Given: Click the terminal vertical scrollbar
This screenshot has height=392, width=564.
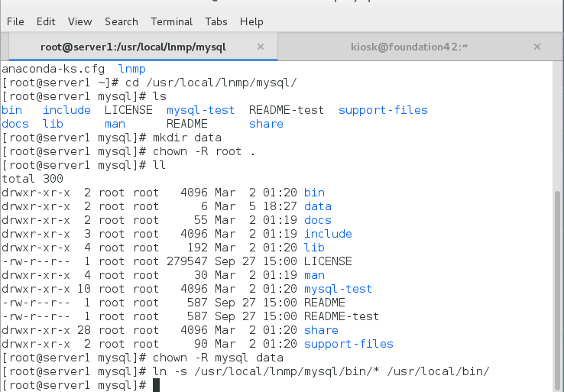Looking at the screenshot, I should click(x=558, y=291).
